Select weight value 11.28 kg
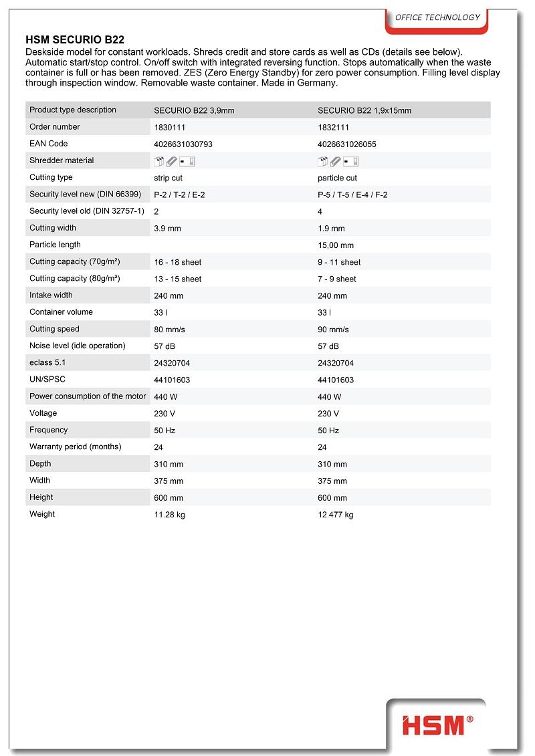This screenshot has height=756, width=535. click(x=169, y=515)
